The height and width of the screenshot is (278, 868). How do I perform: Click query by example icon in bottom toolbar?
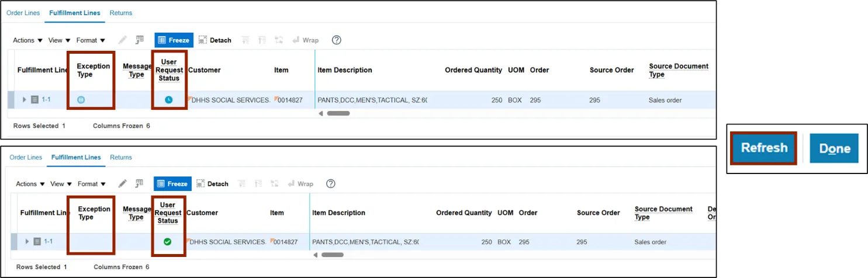click(139, 183)
